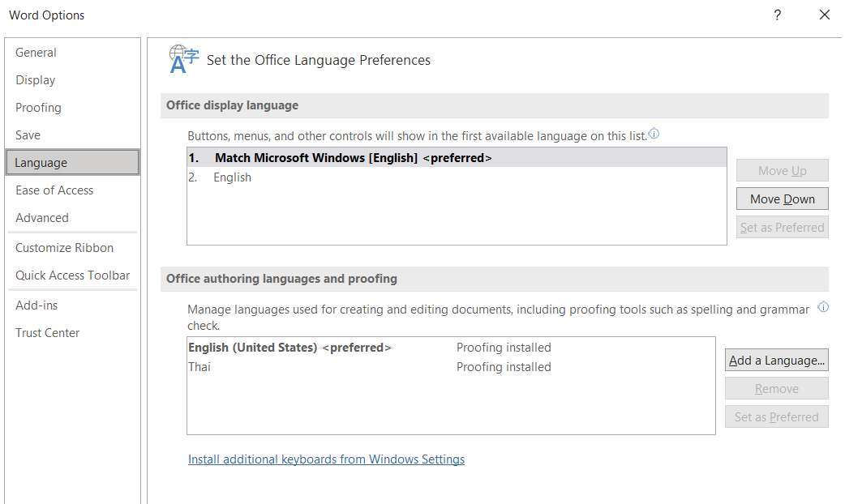This screenshot has width=845, height=504.
Task: Click the info icon after display language description
Action: click(x=654, y=134)
